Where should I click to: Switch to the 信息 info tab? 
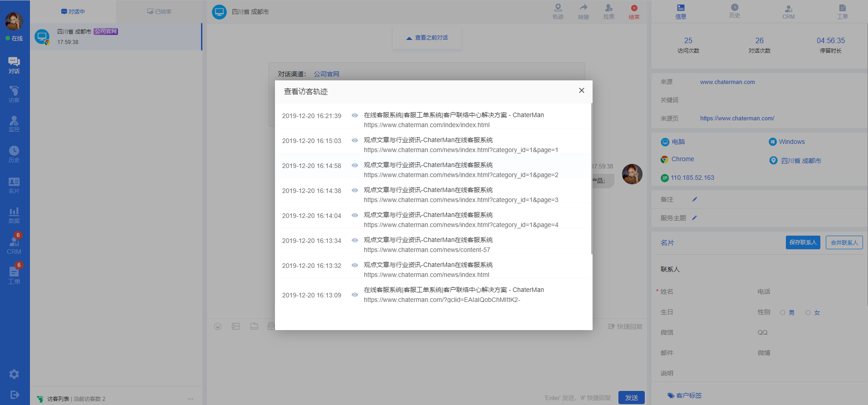pyautogui.click(x=681, y=12)
